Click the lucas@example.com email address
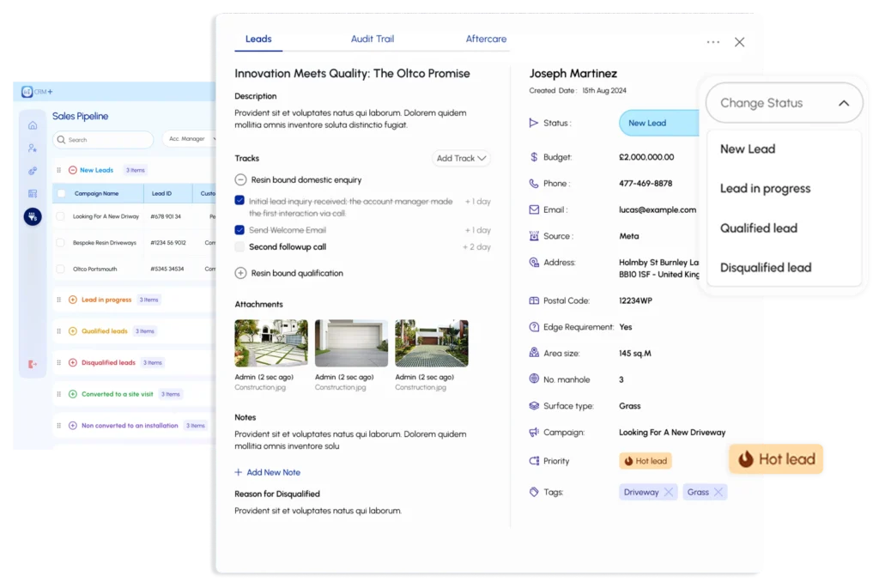The height and width of the screenshot is (588, 879). [x=657, y=209]
